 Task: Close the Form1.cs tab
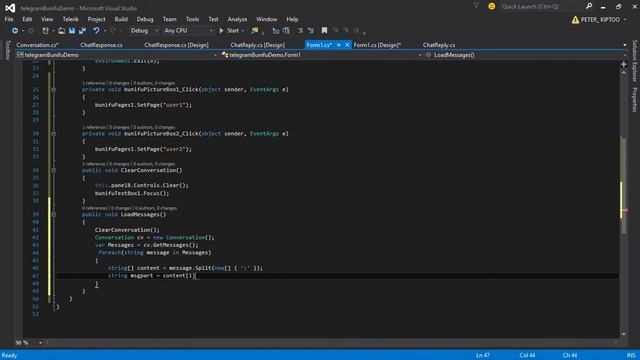tap(347, 45)
